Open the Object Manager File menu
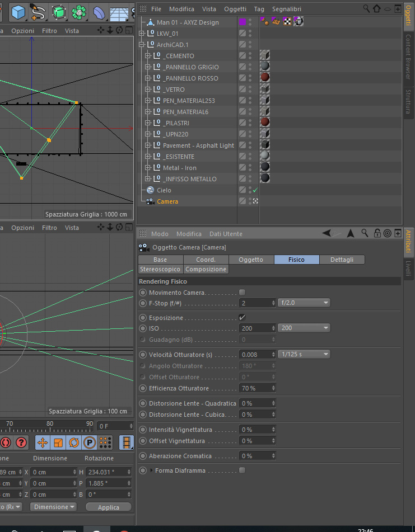The height and width of the screenshot is (532, 415). [x=156, y=9]
